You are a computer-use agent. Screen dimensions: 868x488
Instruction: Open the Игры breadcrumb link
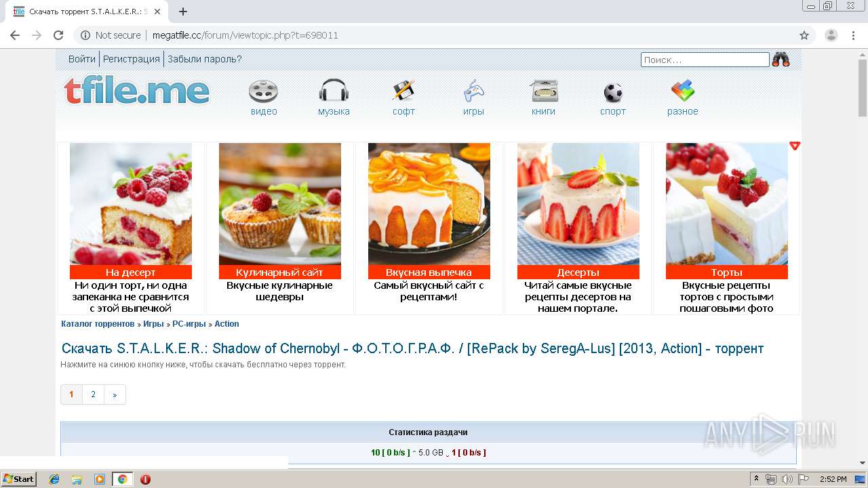pyautogui.click(x=153, y=324)
